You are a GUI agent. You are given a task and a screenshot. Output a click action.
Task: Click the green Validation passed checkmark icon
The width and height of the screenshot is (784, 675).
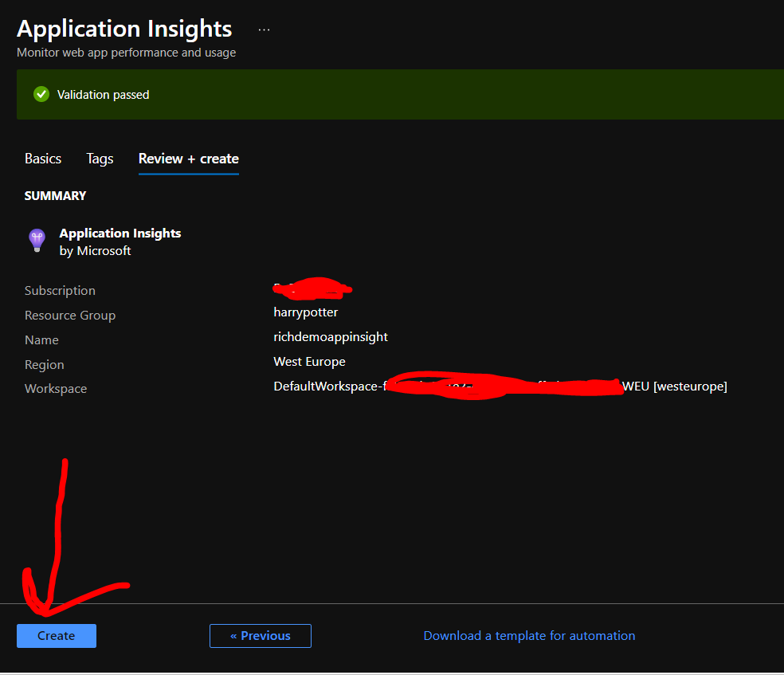pyautogui.click(x=41, y=94)
